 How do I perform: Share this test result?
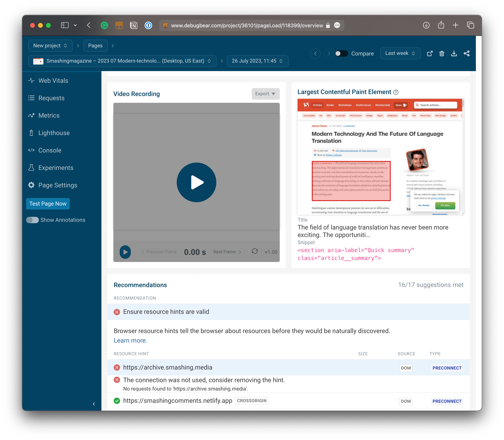pos(466,53)
